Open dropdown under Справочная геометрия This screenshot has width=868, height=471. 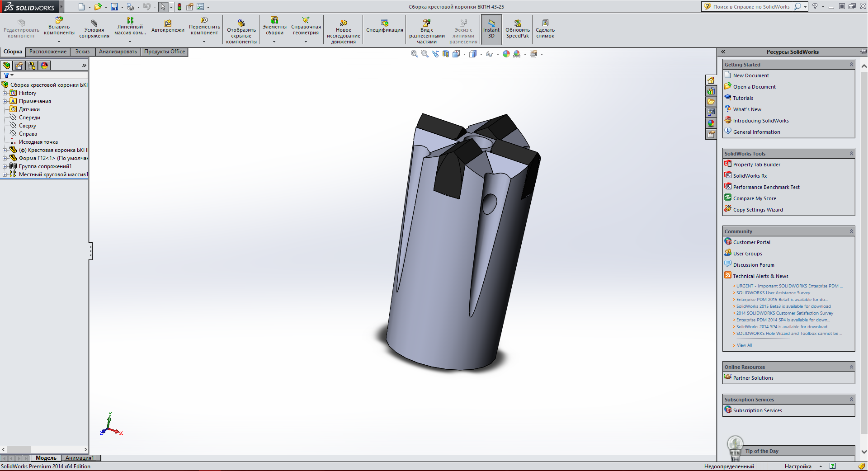tap(306, 42)
